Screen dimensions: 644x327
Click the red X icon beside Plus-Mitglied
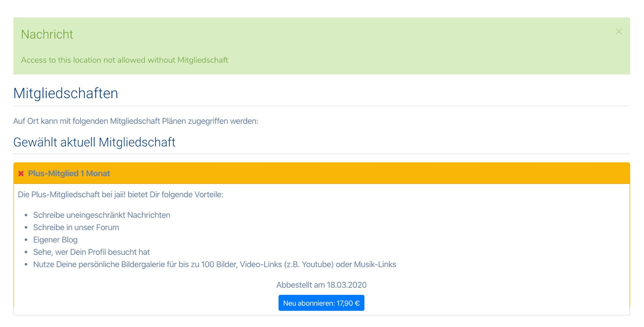click(x=21, y=173)
